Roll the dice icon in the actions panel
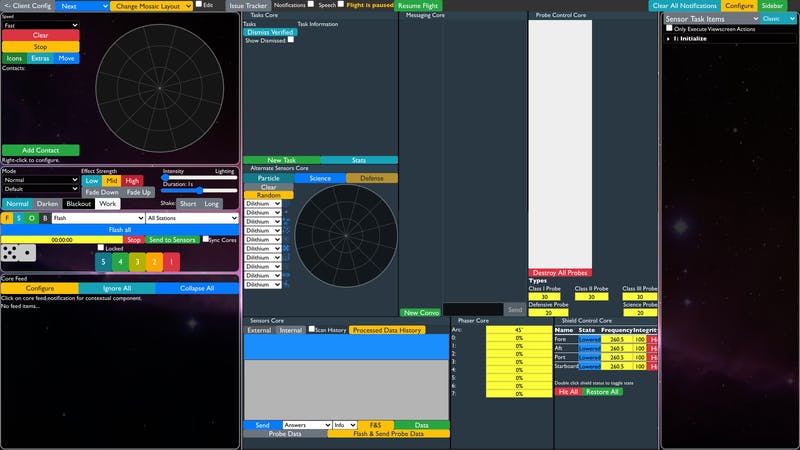Screen dimensions: 800x450 pyautogui.click(x=18, y=253)
